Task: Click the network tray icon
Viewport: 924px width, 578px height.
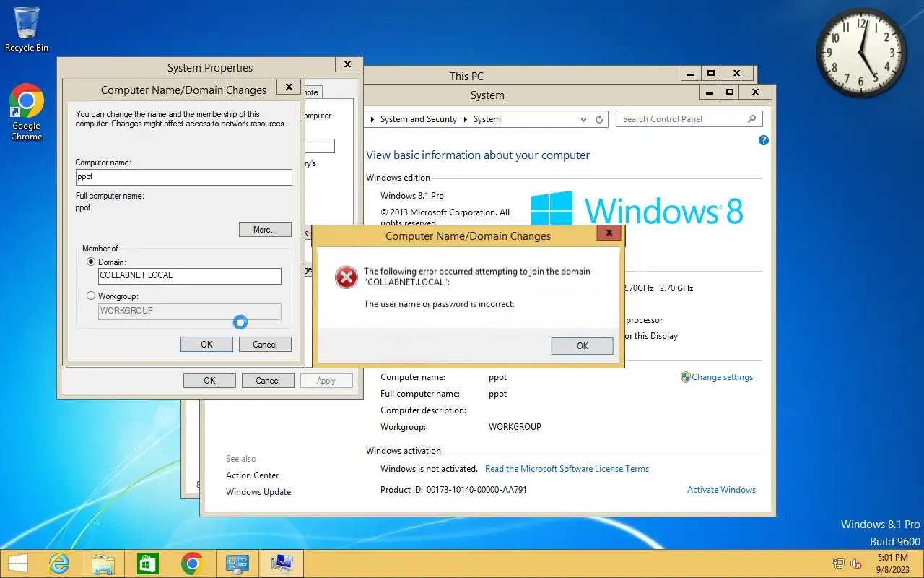Action: click(839, 564)
